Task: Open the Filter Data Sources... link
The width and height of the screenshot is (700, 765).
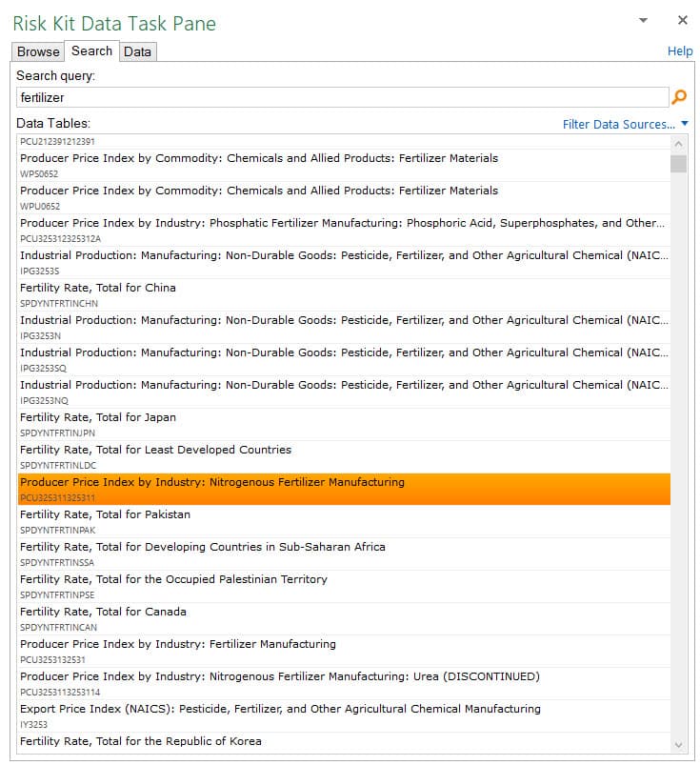Action: [618, 125]
